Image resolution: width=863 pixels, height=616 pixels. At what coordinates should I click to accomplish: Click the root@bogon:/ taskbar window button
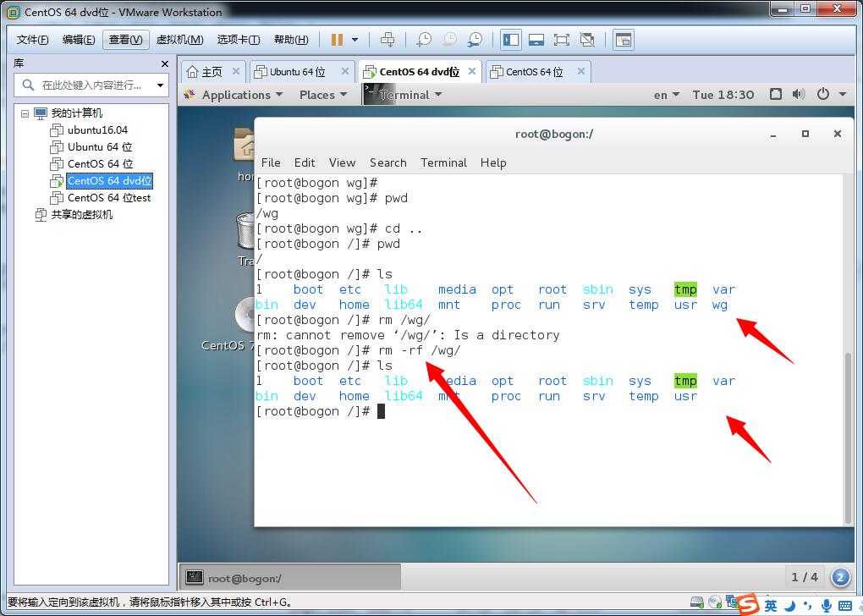[290, 577]
